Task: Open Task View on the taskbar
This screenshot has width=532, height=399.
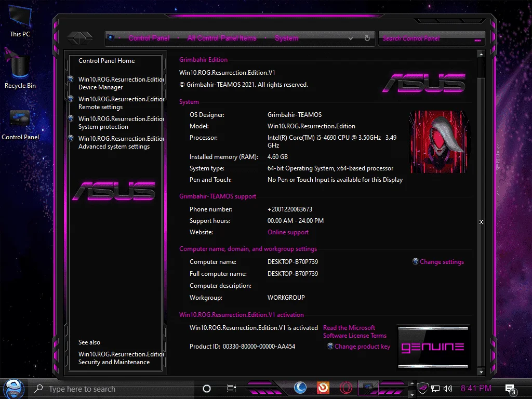Action: pyautogui.click(x=231, y=389)
